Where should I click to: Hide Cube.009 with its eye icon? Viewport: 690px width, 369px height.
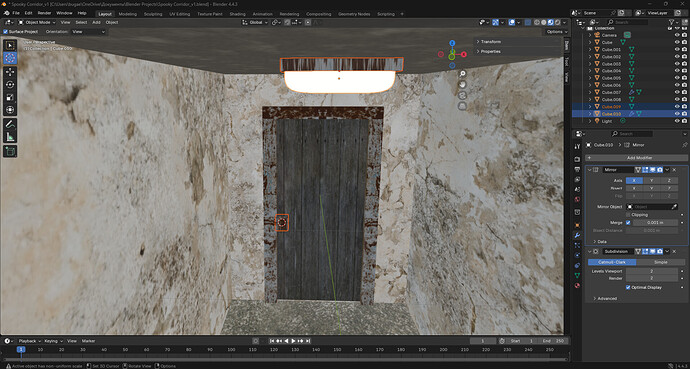click(x=677, y=106)
